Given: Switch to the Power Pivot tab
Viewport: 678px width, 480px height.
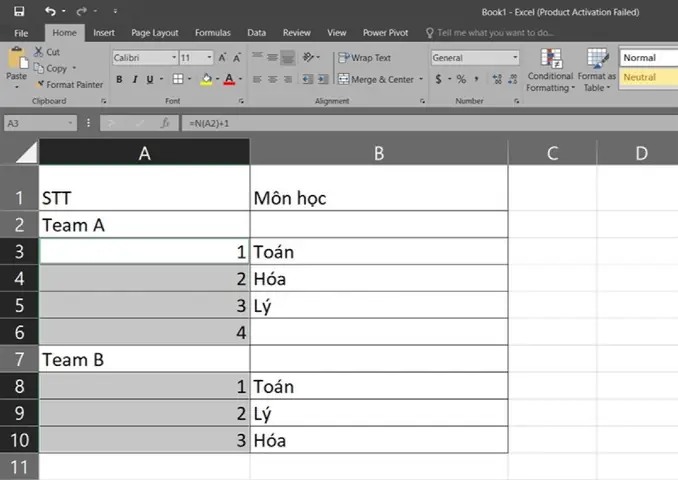Looking at the screenshot, I should point(385,33).
